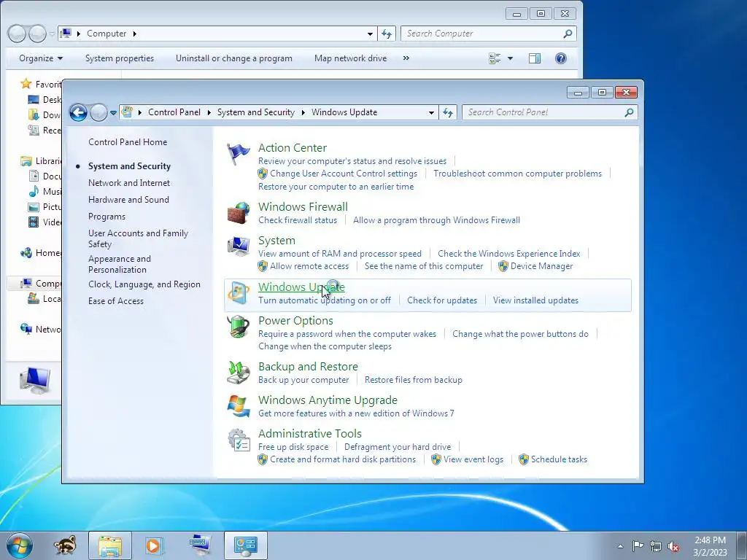The height and width of the screenshot is (560, 747).
Task: Click Defragment your hard drive link
Action: click(398, 447)
